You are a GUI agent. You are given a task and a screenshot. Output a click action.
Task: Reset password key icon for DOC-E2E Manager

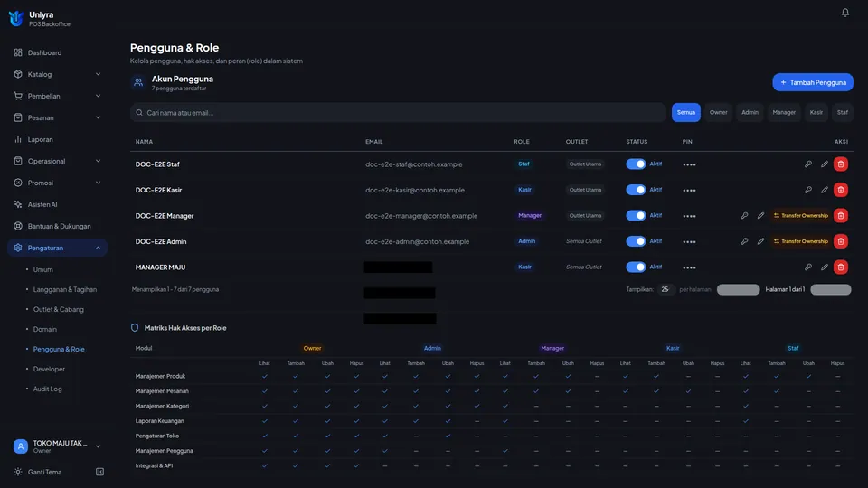pyautogui.click(x=744, y=216)
